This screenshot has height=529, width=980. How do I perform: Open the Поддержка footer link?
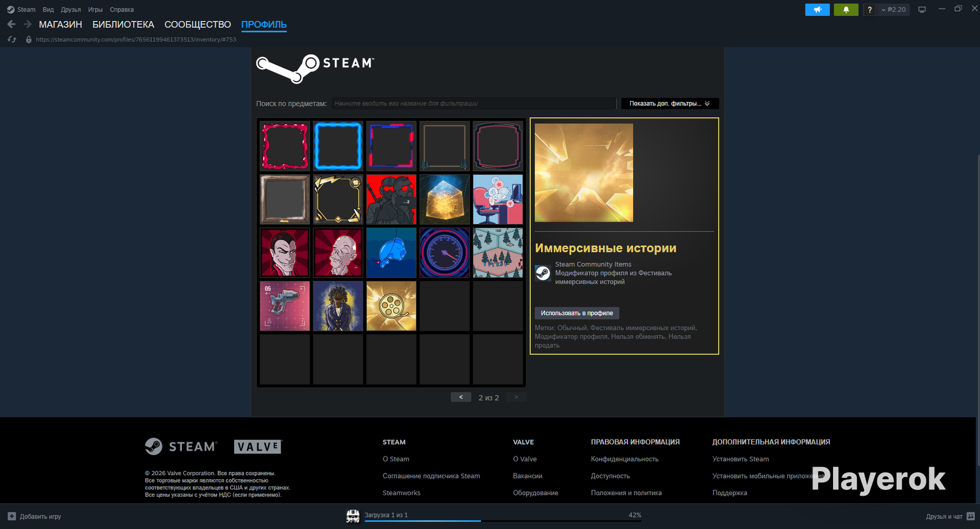pos(729,493)
